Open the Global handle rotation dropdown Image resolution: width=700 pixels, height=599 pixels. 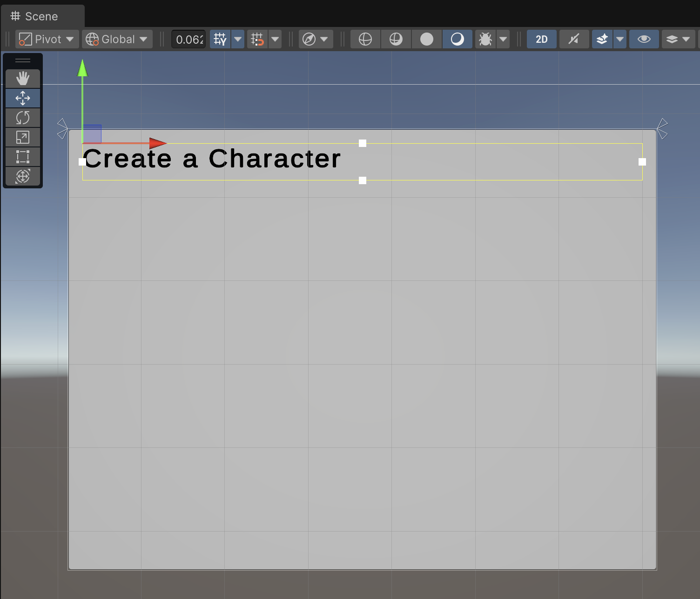click(x=117, y=40)
